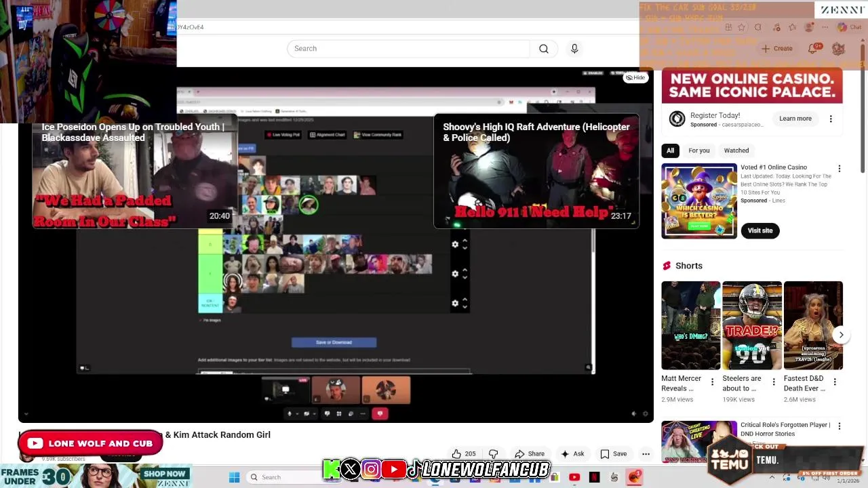Open Ice Poseidon Opens Up on Troubled Youth card
This screenshot has height=488, width=868.
click(x=135, y=172)
